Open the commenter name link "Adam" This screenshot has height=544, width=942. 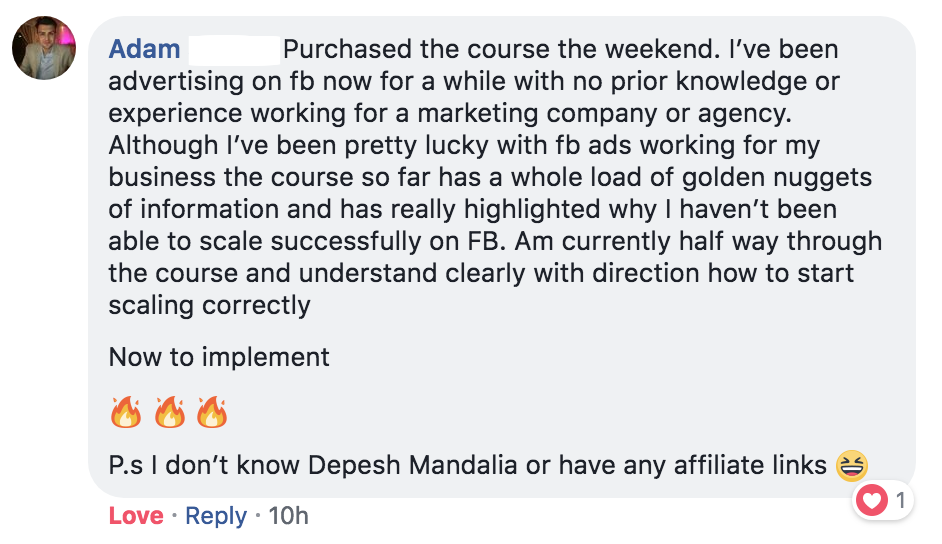pos(144,49)
